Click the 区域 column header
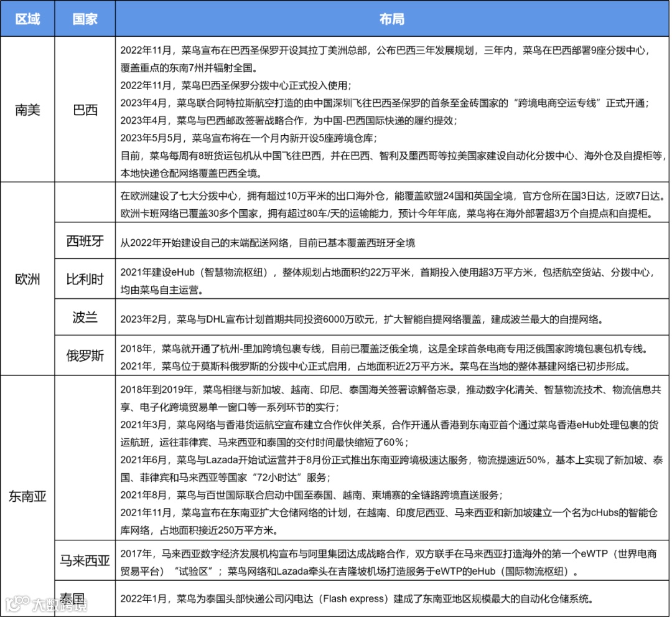672x617 pixels. coord(27,19)
